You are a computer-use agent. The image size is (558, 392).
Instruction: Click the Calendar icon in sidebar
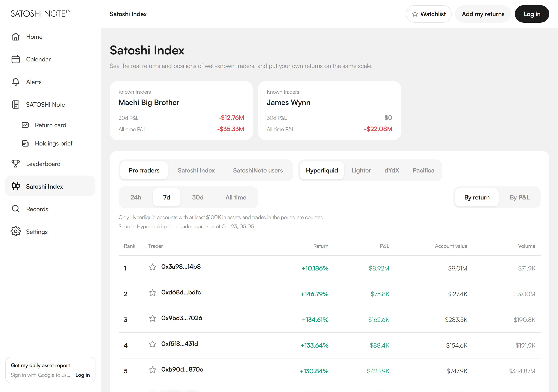15,59
